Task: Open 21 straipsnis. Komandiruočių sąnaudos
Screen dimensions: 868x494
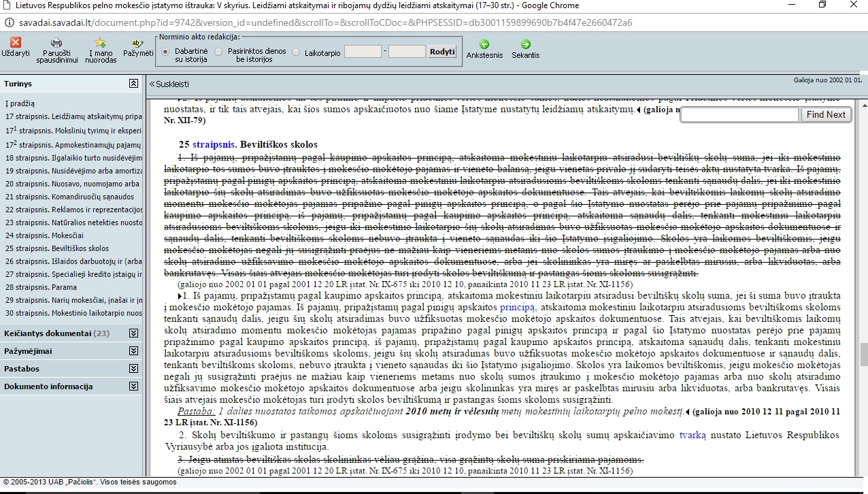Action: pos(69,197)
